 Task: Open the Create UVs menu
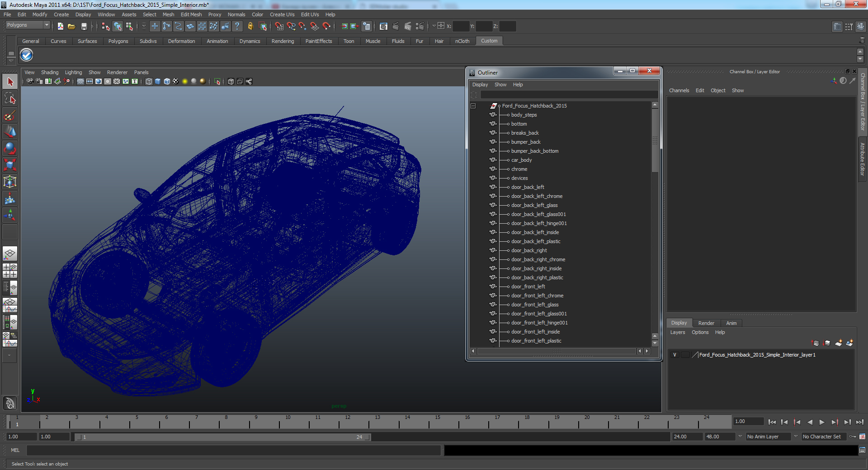pyautogui.click(x=282, y=14)
